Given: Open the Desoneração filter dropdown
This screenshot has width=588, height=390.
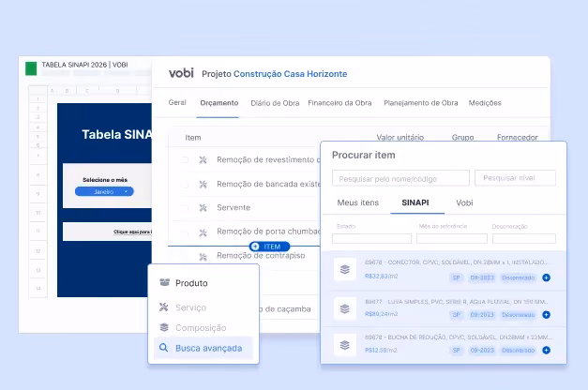Looking at the screenshot, I should pos(524,238).
